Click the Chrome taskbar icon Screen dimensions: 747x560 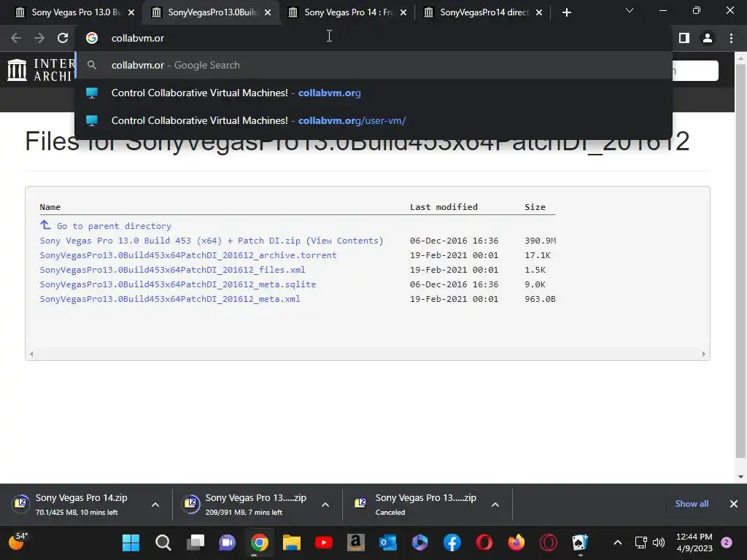pos(260,542)
